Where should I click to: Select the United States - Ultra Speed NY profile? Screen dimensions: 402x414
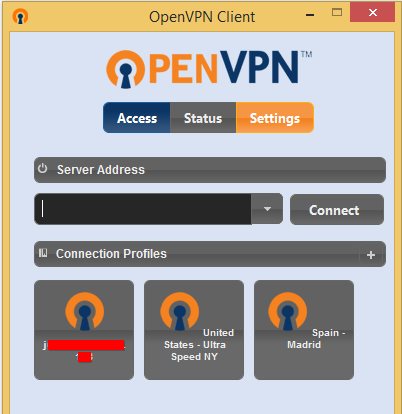point(194,330)
